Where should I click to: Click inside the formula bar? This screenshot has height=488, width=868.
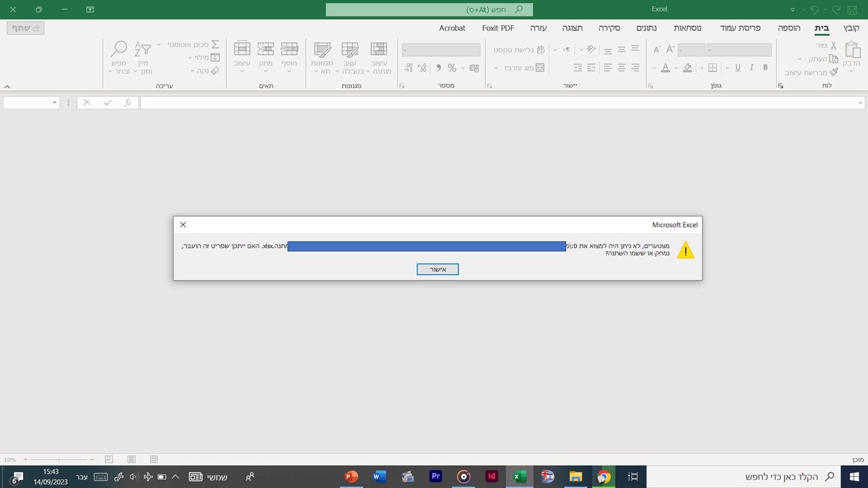point(498,103)
